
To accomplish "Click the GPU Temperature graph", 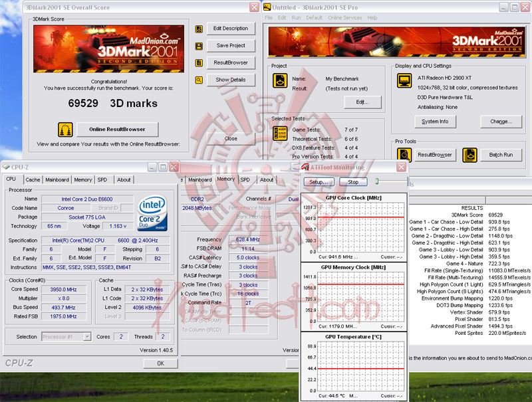I will point(360,366).
